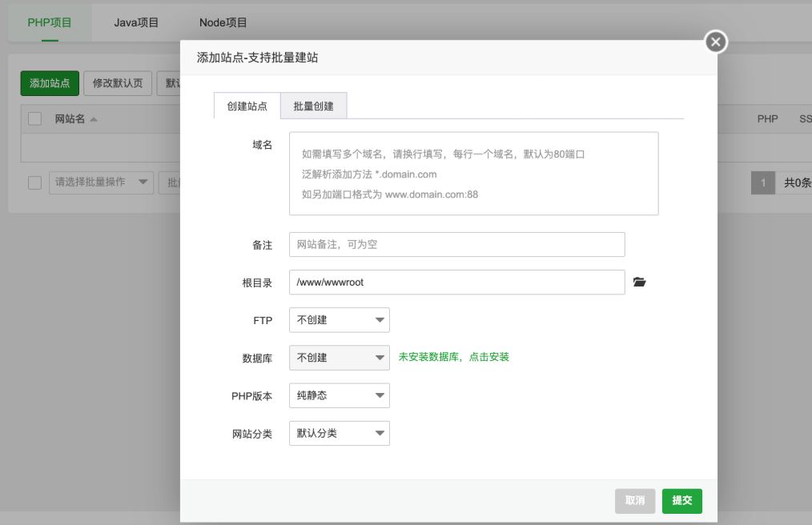Click the PHP版本 field label

(251, 396)
